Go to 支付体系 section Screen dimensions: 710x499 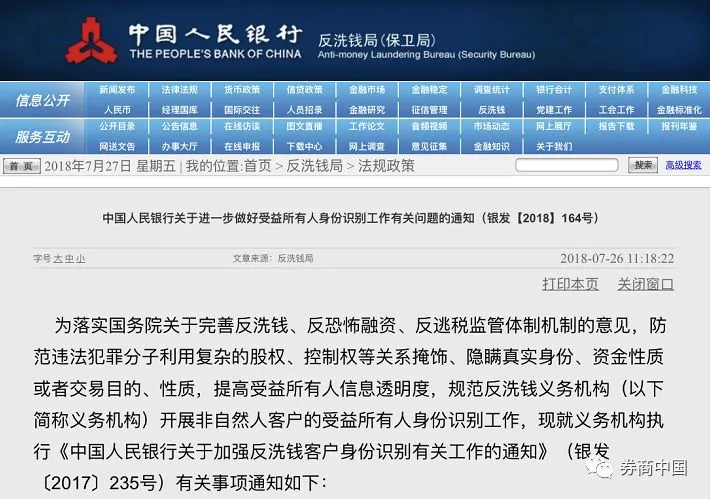coord(617,90)
